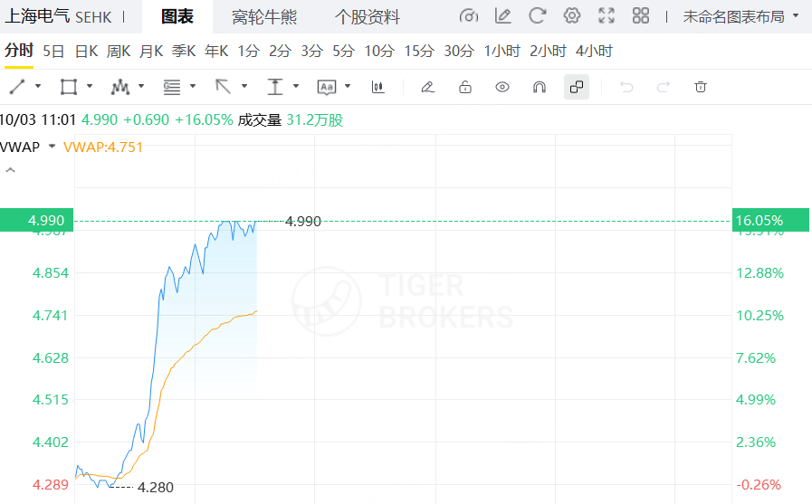This screenshot has width=812, height=504.
Task: Click the edit note pencil icon in header
Action: [x=502, y=16]
